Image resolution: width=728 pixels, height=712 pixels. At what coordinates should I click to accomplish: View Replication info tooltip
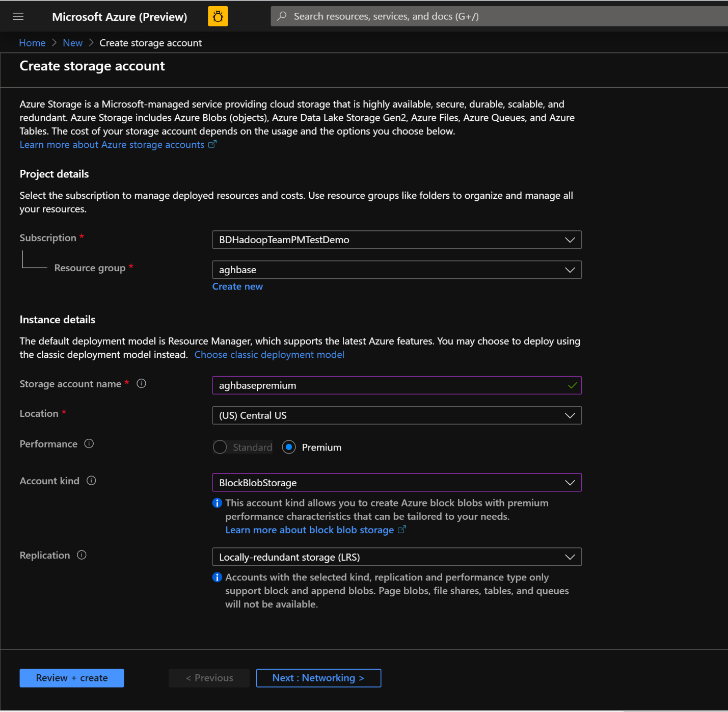(82, 555)
